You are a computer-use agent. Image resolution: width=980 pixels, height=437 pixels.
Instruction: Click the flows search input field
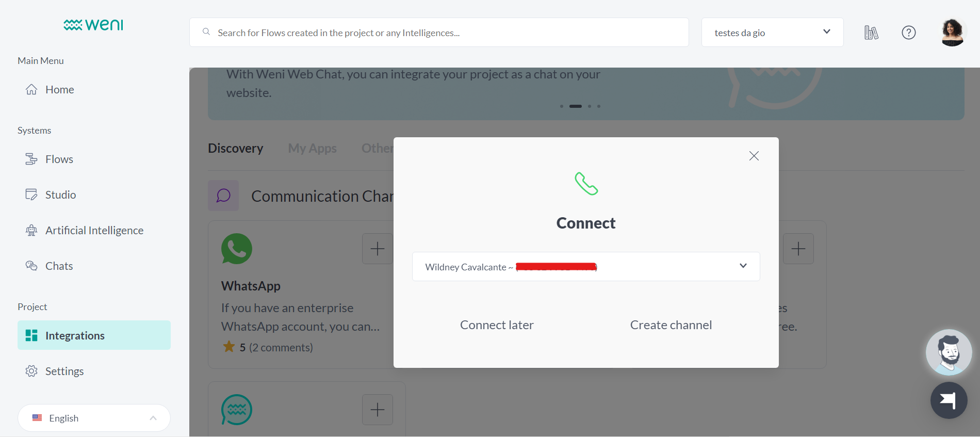click(x=438, y=32)
